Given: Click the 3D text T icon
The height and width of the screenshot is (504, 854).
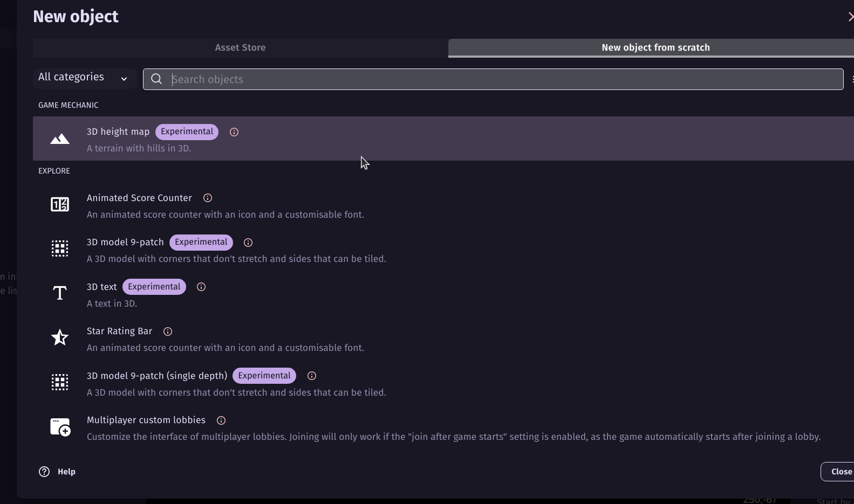Looking at the screenshot, I should tap(60, 293).
